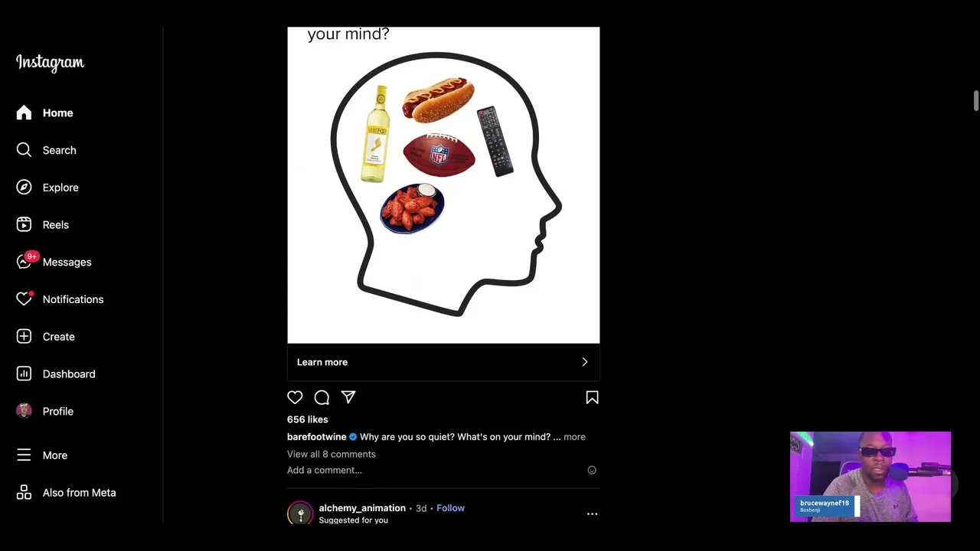Image resolution: width=980 pixels, height=551 pixels.
Task: Open the Messages icon with badge
Action: (24, 262)
